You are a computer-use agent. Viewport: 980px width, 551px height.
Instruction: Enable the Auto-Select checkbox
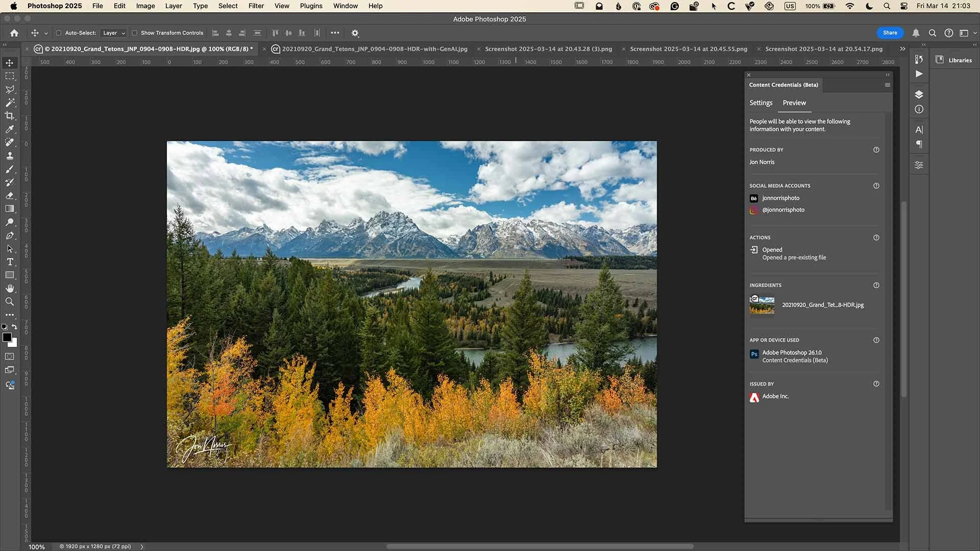[x=59, y=33]
